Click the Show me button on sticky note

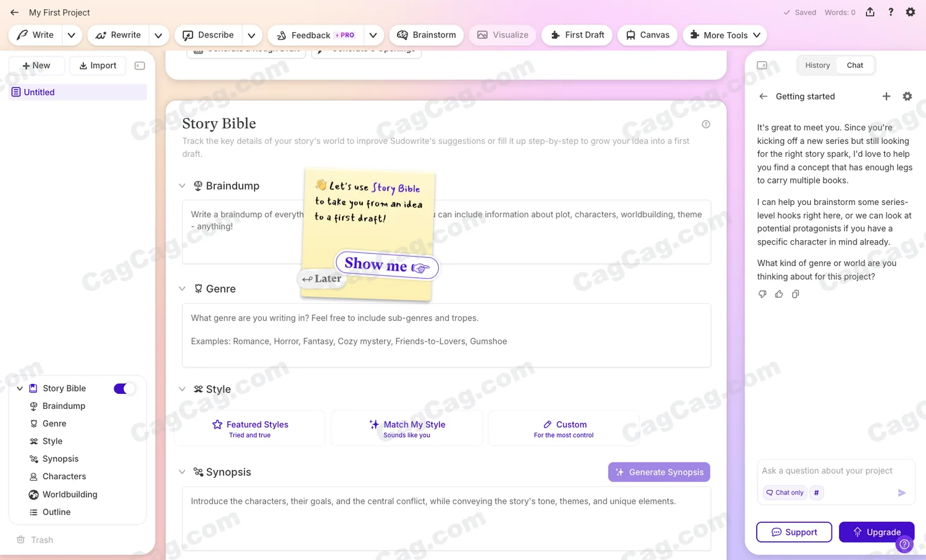tap(387, 265)
